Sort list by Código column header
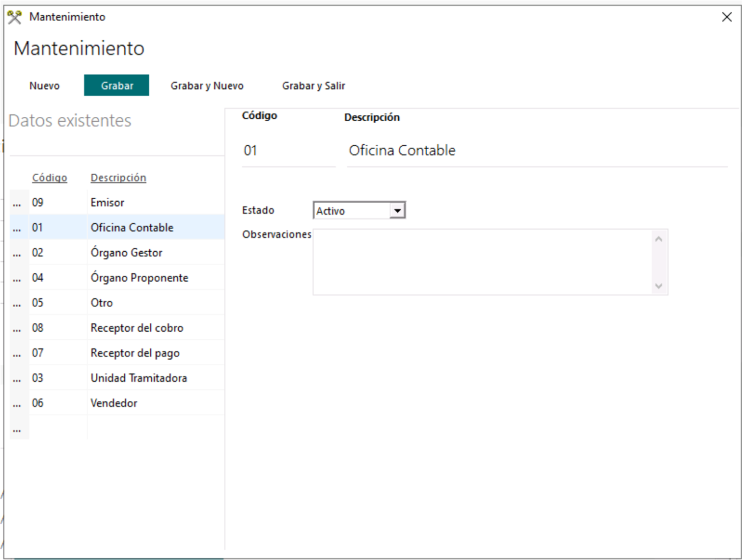 50,178
